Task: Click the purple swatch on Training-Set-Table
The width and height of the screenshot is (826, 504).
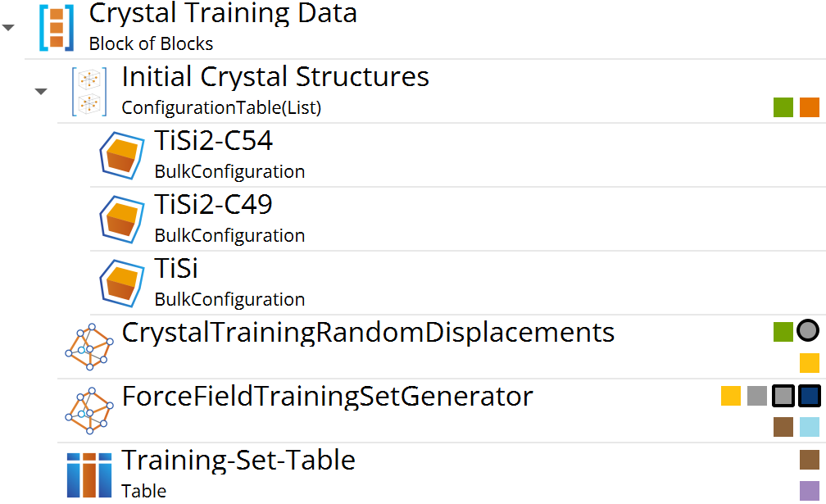Action: pos(810,491)
